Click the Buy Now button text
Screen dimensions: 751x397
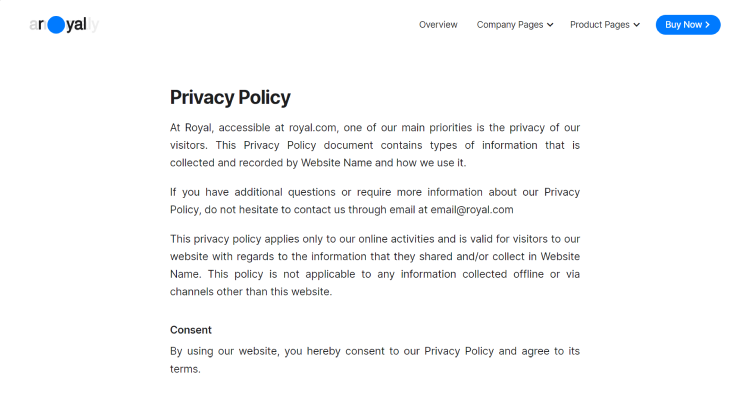(683, 25)
